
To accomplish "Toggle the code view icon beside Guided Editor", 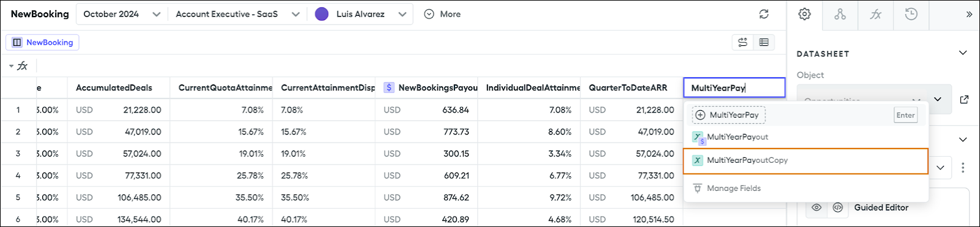I will pos(838,207).
